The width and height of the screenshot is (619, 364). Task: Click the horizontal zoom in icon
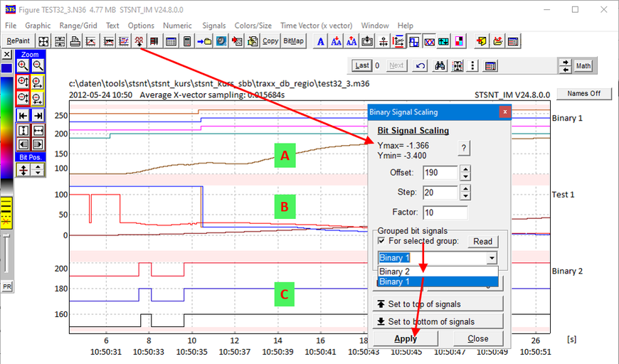click(x=38, y=82)
